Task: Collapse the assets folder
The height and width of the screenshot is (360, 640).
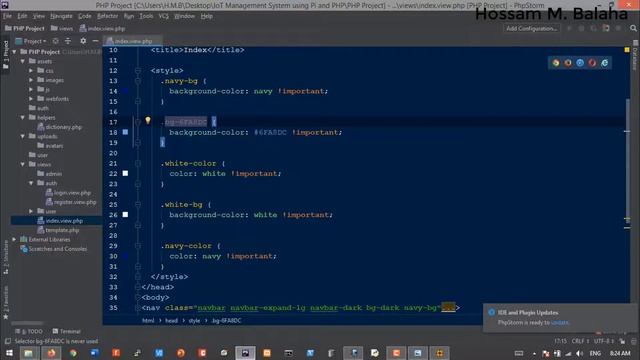Action: point(23,61)
